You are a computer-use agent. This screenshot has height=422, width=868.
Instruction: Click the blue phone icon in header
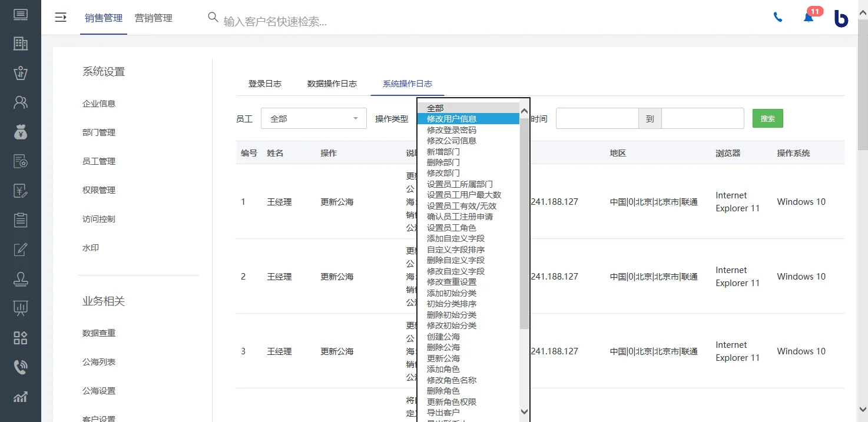[778, 18]
